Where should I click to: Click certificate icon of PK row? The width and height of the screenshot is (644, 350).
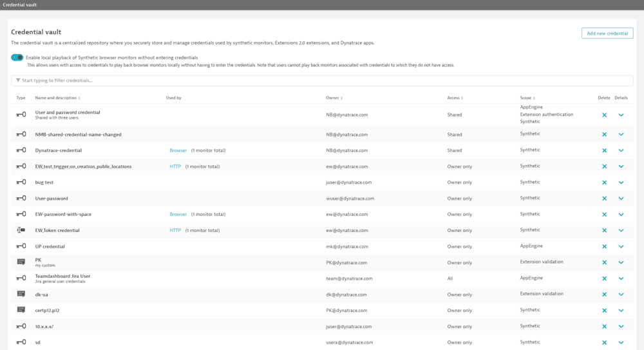coord(21,262)
